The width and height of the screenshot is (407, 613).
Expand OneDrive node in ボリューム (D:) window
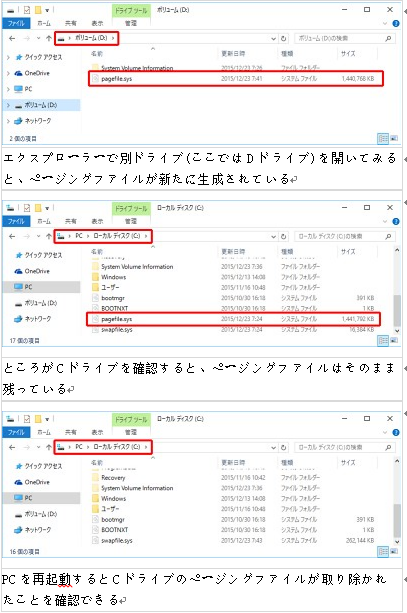tap(8, 73)
